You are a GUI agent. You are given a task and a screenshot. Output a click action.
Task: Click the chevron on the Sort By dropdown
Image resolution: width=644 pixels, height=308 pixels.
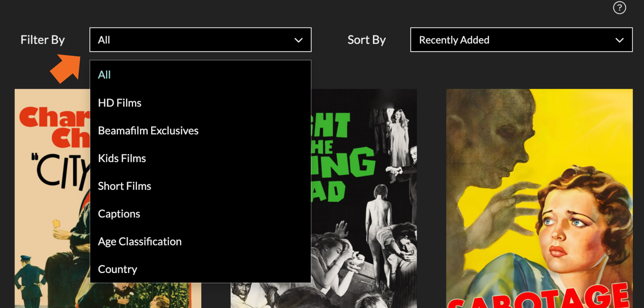click(620, 40)
